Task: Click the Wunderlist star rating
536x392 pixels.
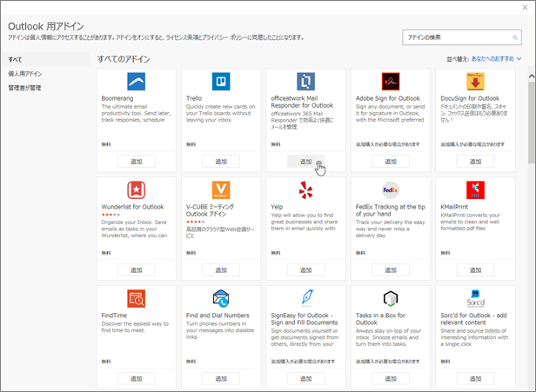Action: click(x=111, y=215)
